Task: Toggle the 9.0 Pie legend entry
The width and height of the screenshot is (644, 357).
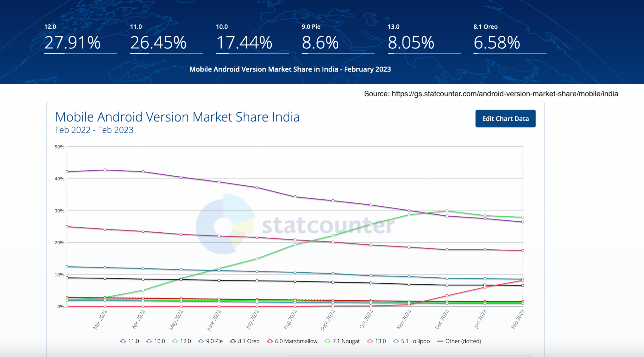Action: point(210,341)
